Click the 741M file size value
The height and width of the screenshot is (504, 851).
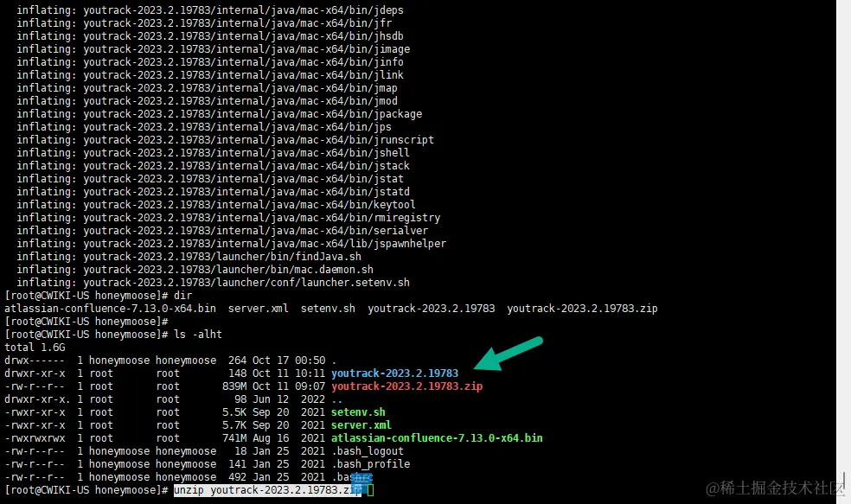tap(234, 438)
